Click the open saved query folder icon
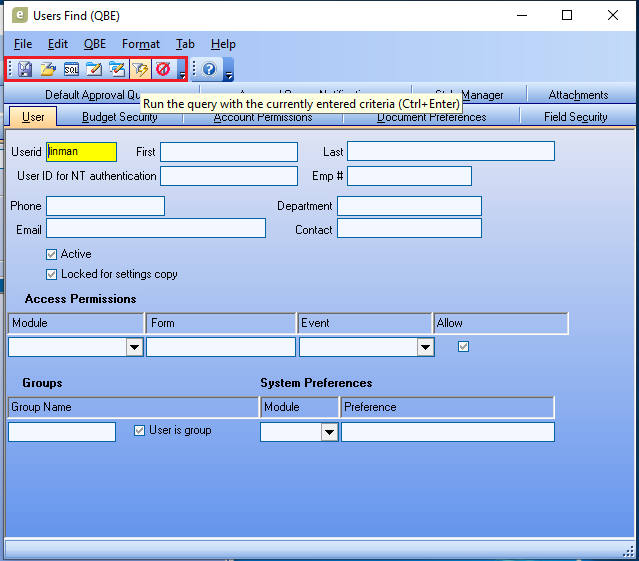639x561 pixels. click(48, 69)
